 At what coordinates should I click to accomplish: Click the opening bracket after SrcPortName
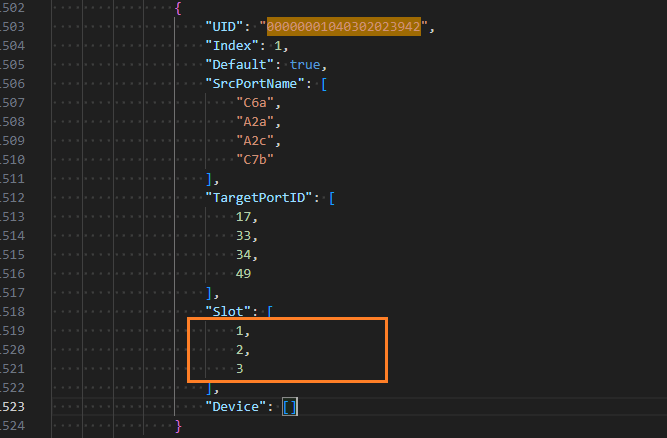pyautogui.click(x=324, y=84)
